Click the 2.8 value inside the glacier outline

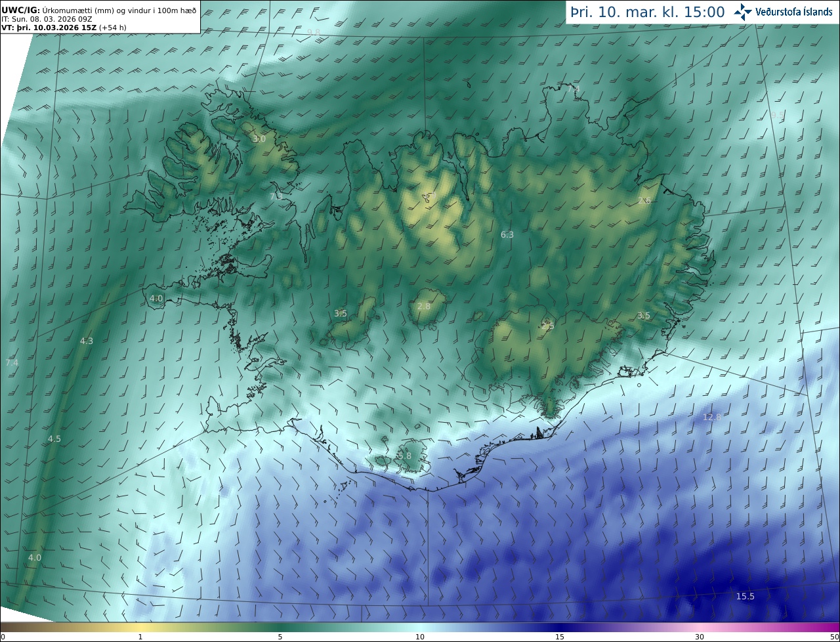(x=424, y=306)
